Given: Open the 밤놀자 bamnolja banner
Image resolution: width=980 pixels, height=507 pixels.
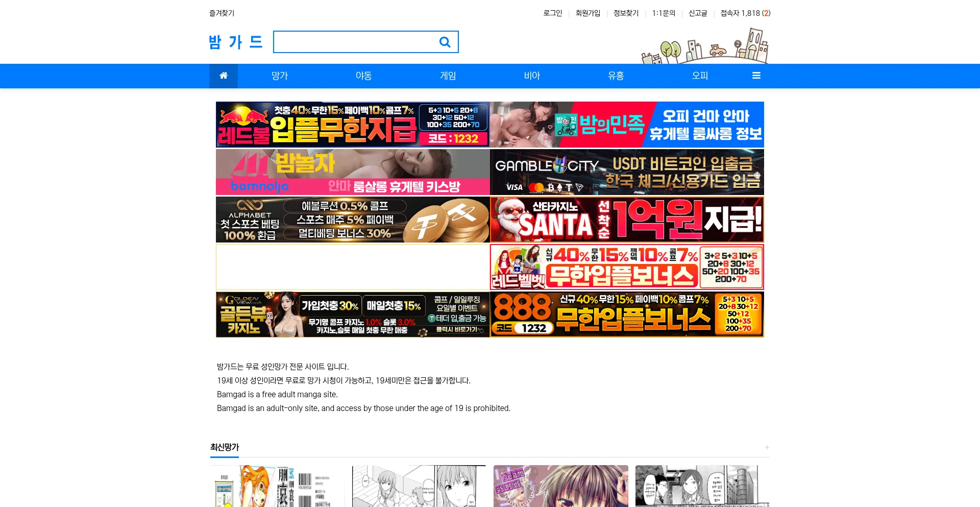Looking at the screenshot, I should point(353,172).
